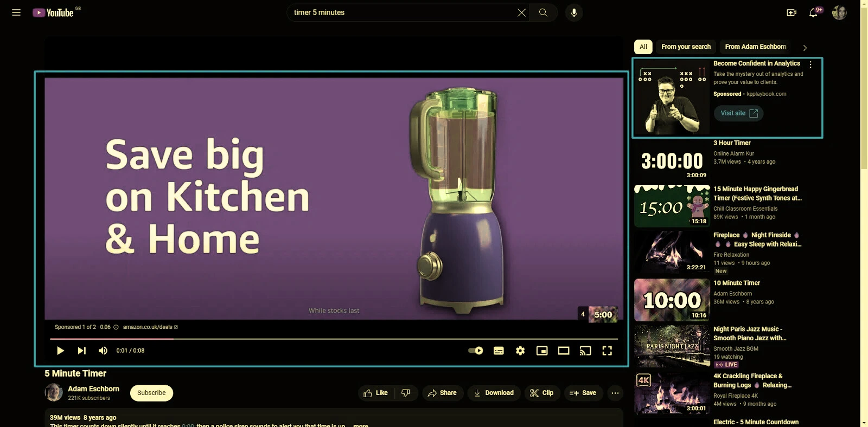Play the video
This screenshot has width=868, height=427.
[x=60, y=351]
